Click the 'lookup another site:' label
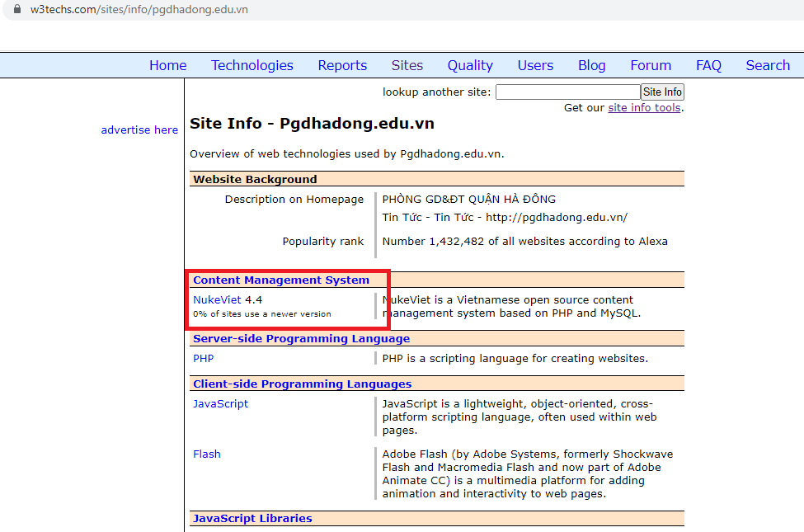This screenshot has width=804, height=532. pos(436,92)
